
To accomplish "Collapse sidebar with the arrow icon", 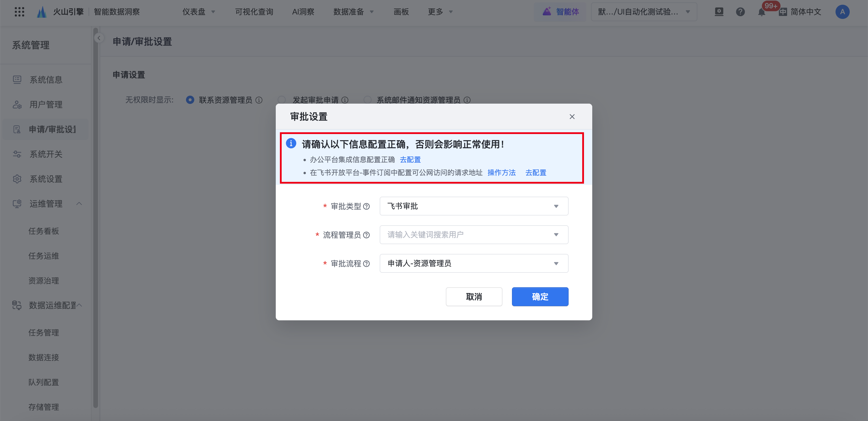I will (x=99, y=38).
